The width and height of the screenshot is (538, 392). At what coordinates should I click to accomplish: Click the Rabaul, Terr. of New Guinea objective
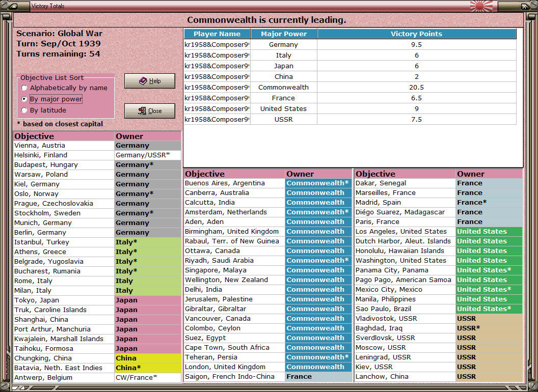[x=234, y=241]
